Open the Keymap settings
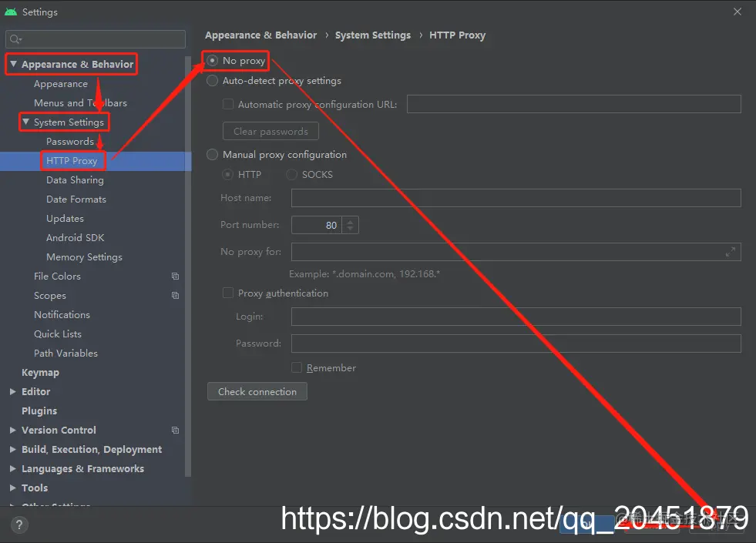The height and width of the screenshot is (543, 756). point(41,373)
